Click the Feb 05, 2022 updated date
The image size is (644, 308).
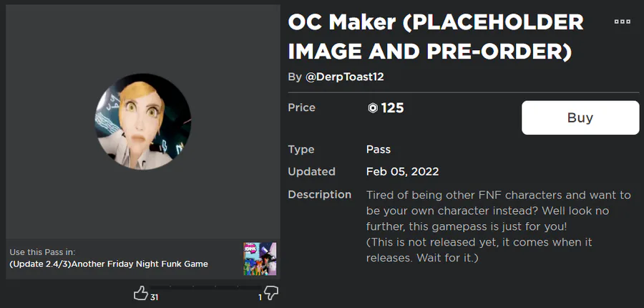403,172
